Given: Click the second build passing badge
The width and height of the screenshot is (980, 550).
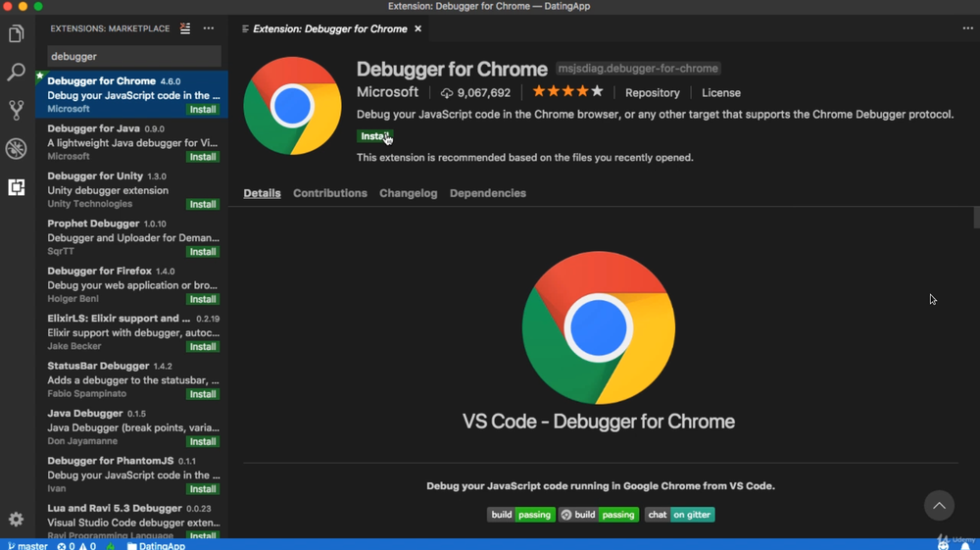Looking at the screenshot, I should (x=599, y=515).
